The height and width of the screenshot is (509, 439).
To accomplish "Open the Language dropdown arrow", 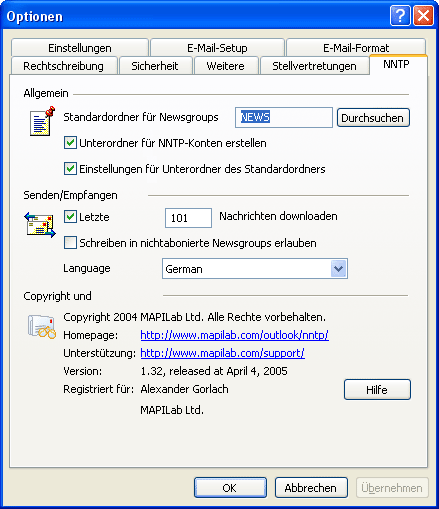I will click(339, 269).
